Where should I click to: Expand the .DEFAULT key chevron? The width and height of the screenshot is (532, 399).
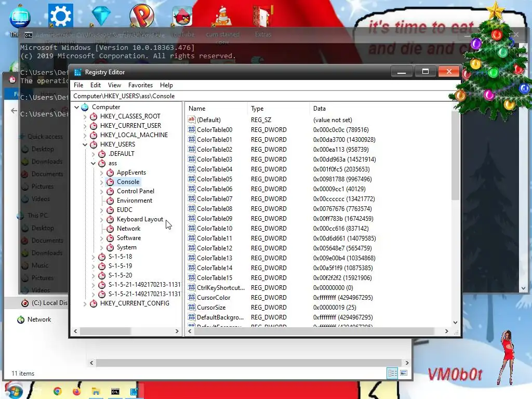point(94,154)
